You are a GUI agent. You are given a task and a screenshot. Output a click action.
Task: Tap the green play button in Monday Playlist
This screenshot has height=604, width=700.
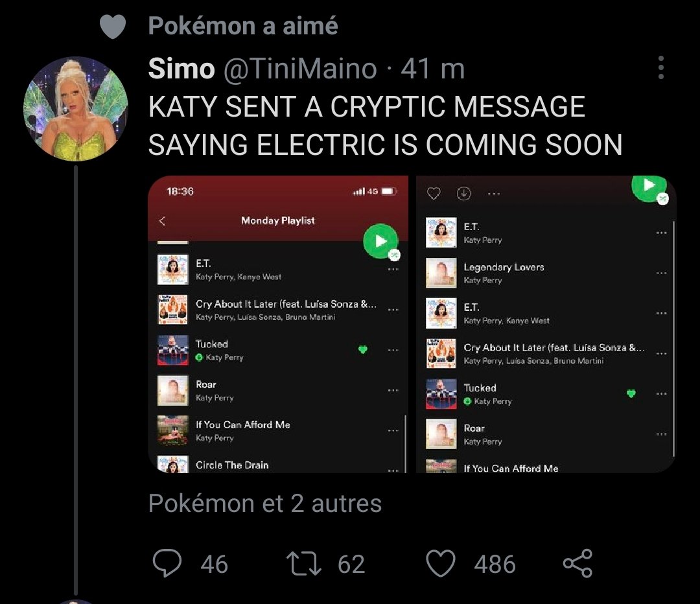click(380, 241)
